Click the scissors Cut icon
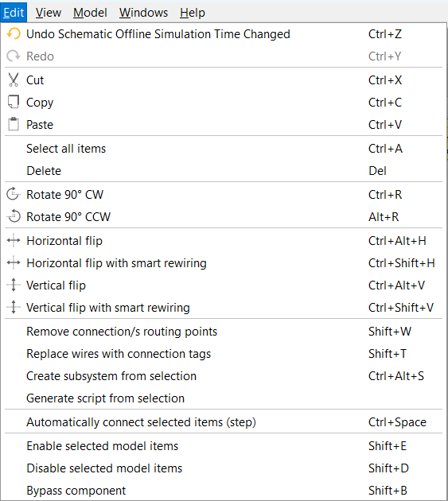Viewport: 448px width, 501px height. tap(14, 80)
